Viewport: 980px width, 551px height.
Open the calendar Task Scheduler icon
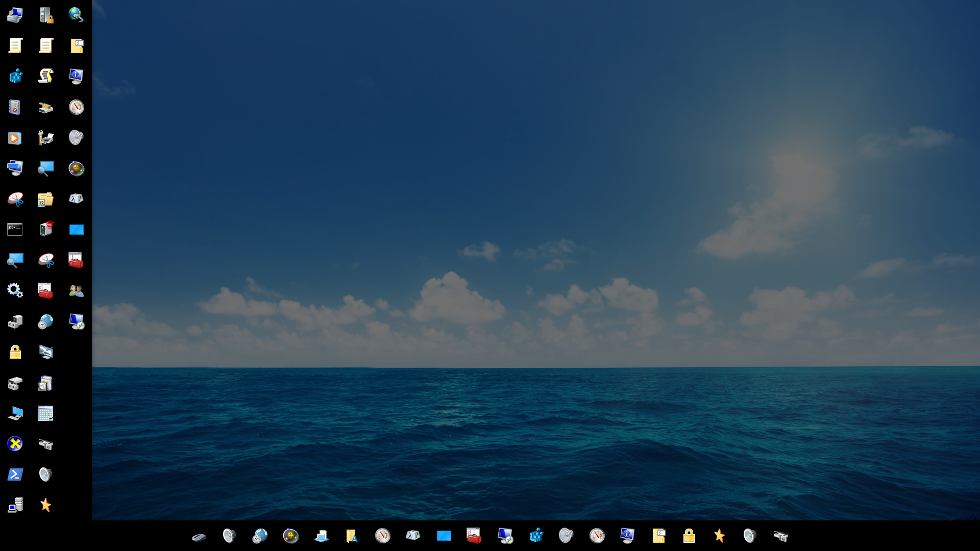click(x=46, y=413)
